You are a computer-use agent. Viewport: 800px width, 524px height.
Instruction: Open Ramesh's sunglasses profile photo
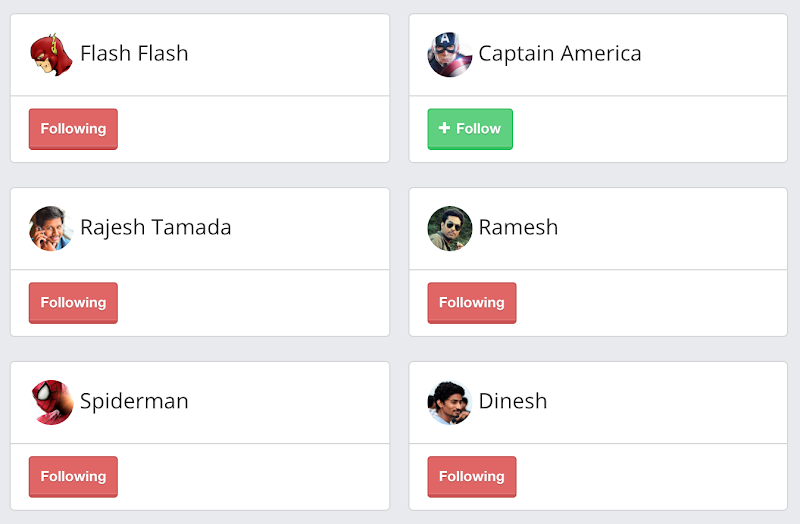[449, 228]
